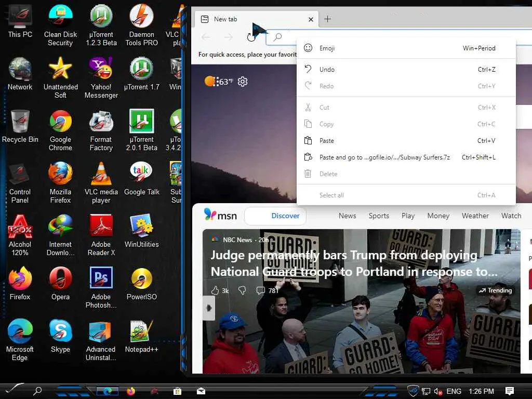Open Action Center notifications icon
The image size is (532, 399).
pos(509,391)
